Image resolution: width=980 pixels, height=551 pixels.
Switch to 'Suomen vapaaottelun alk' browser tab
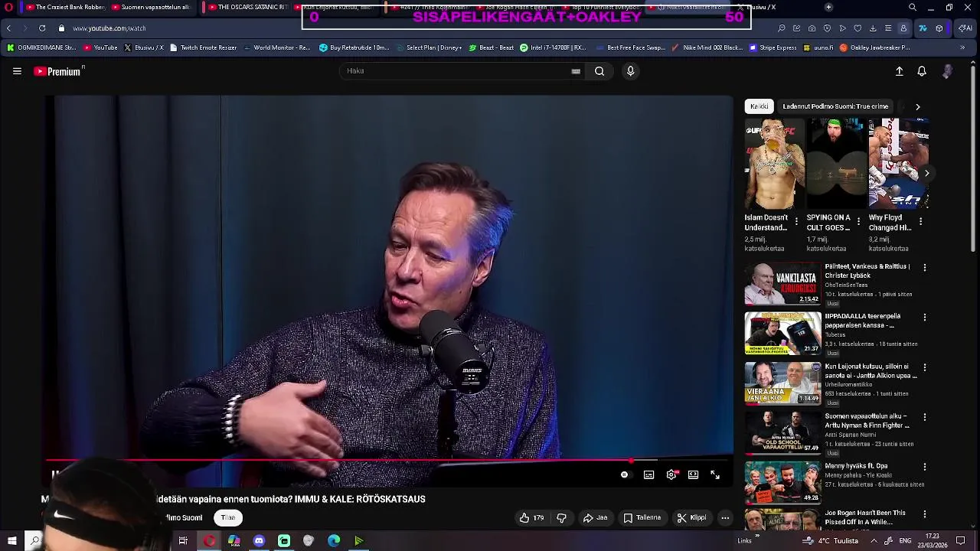(x=152, y=7)
